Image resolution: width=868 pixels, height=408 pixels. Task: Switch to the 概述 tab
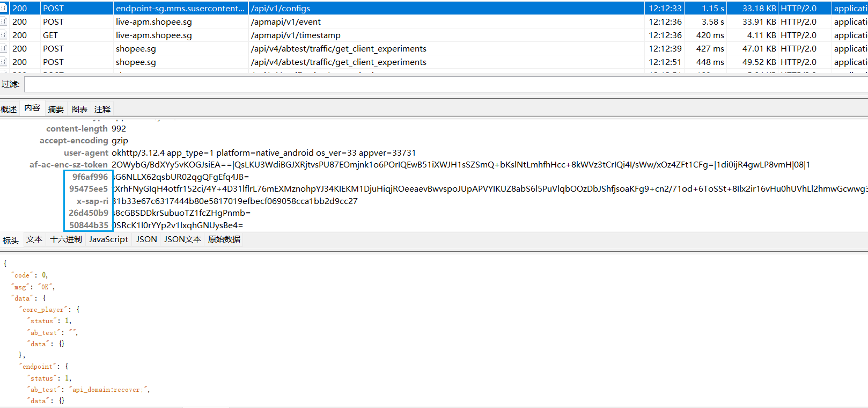[9, 109]
